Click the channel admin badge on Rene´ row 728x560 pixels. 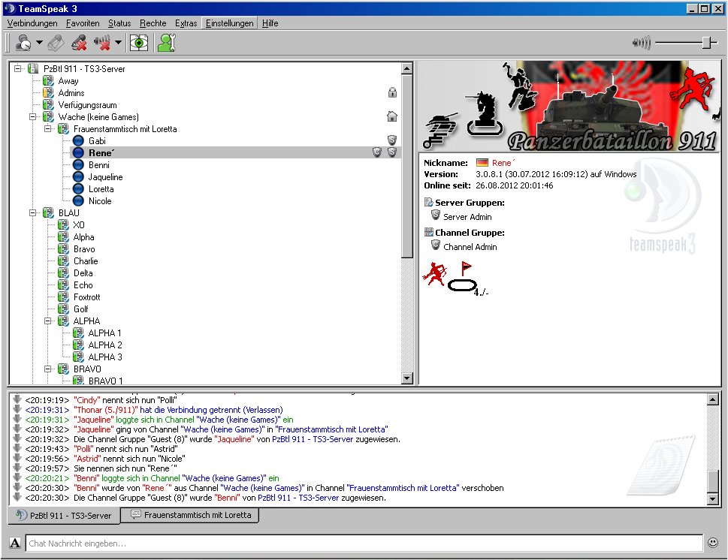(x=377, y=153)
